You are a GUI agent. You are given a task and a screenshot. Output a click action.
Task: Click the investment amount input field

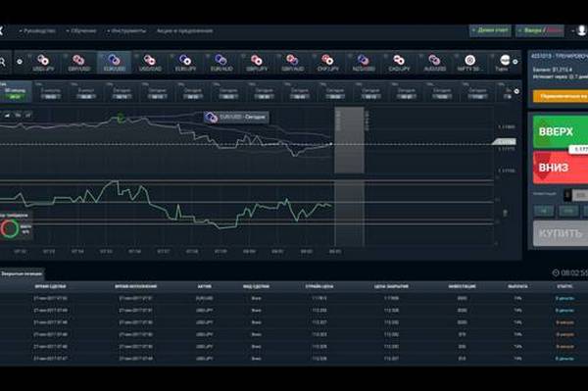(x=580, y=195)
